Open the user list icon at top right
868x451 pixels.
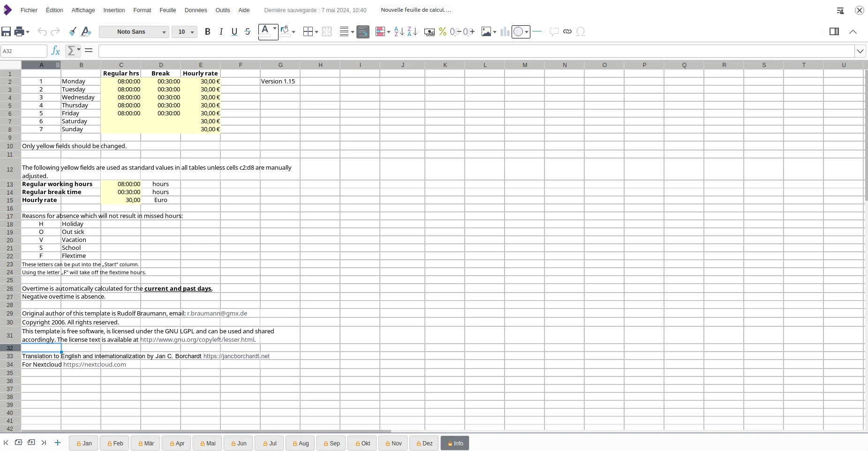coord(840,10)
